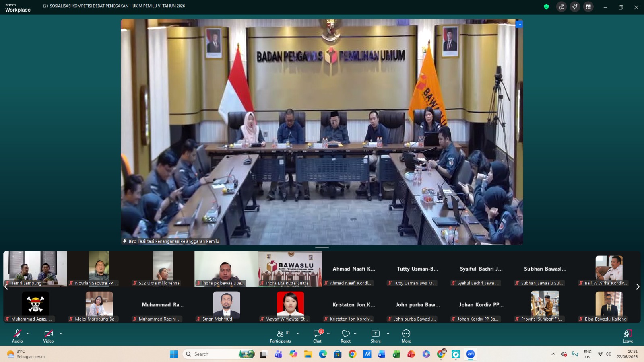The image size is (644, 362).
Task: Open the Participants panel
Action: [281, 336]
